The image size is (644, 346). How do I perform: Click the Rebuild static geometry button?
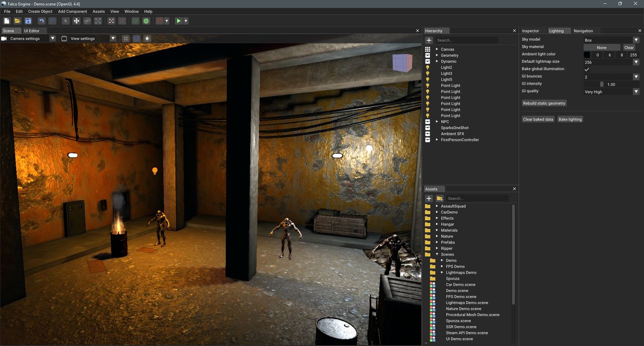tap(544, 103)
